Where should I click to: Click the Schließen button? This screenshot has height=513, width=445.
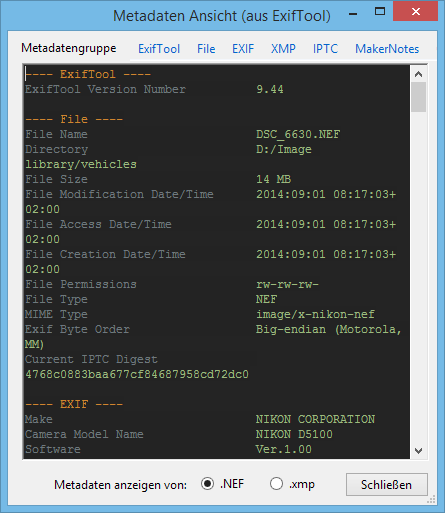(x=386, y=485)
